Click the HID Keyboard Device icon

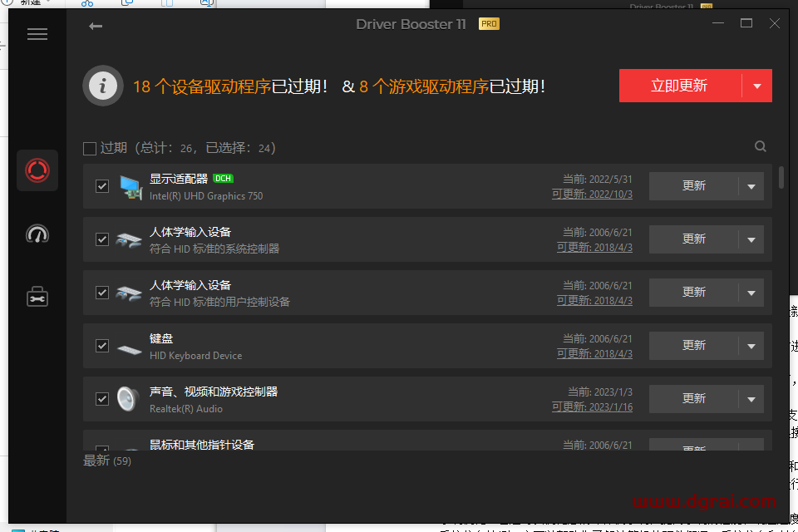tap(130, 349)
